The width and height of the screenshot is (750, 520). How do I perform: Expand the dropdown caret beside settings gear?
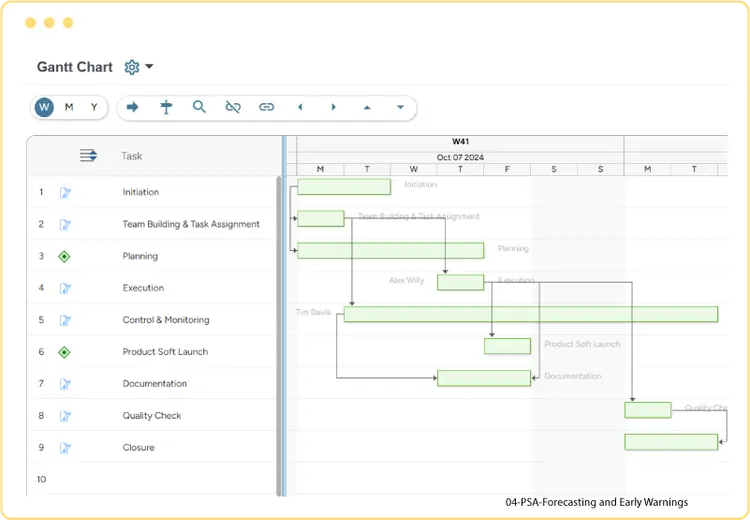coord(149,66)
